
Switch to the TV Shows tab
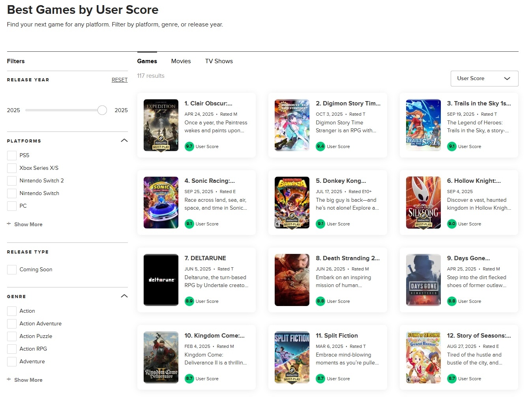click(219, 61)
